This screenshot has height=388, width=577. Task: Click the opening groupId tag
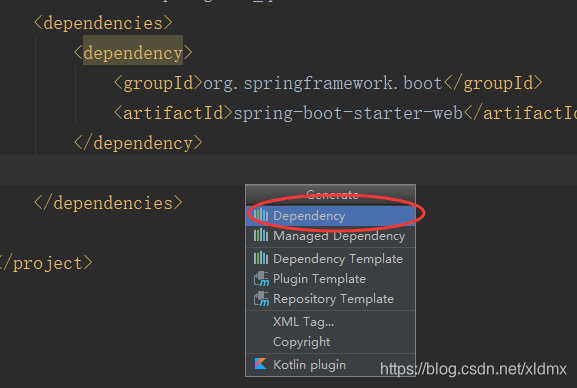coord(158,83)
